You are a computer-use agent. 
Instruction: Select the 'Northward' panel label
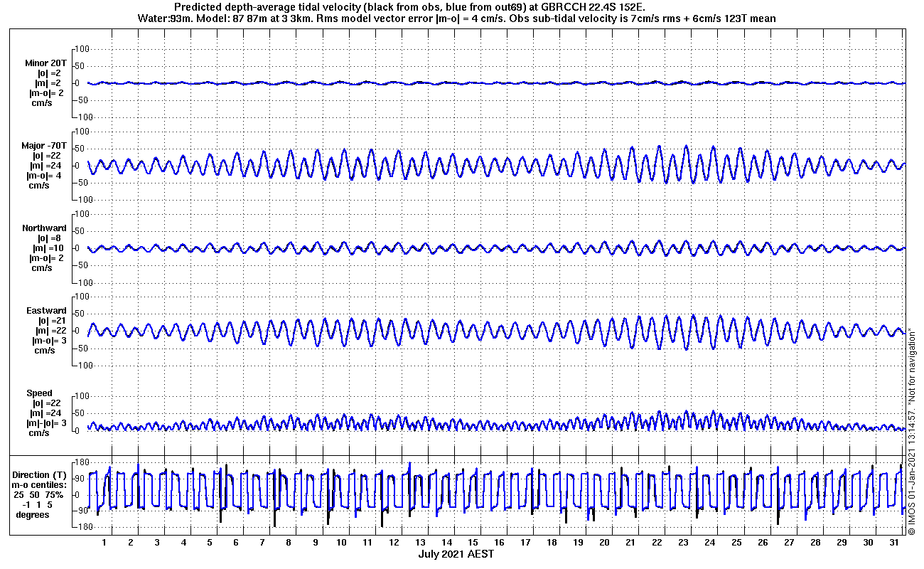44,228
